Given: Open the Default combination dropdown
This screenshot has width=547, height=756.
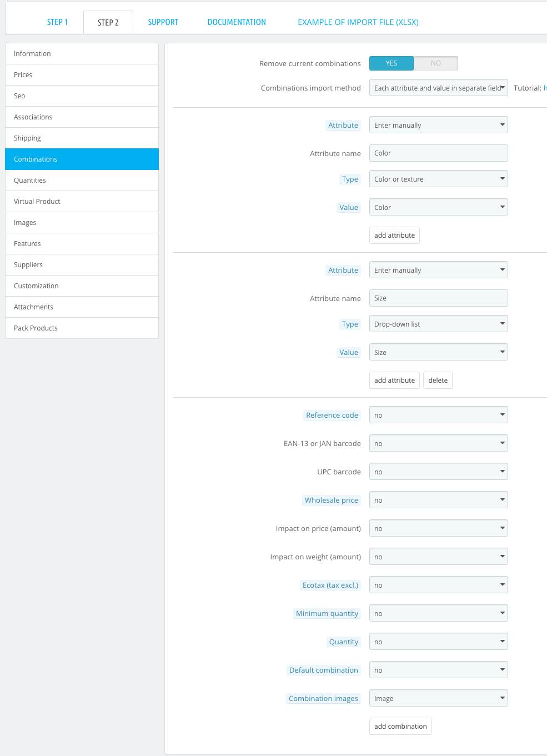Looking at the screenshot, I should pyautogui.click(x=439, y=670).
